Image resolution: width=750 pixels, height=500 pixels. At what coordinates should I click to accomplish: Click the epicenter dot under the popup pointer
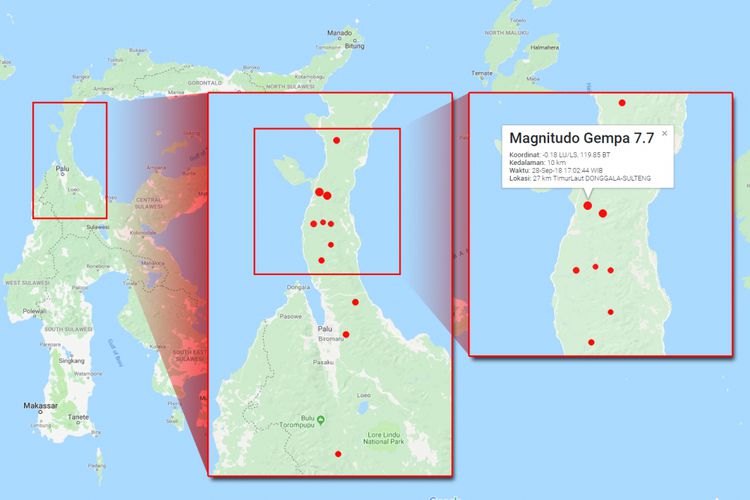coord(588,207)
